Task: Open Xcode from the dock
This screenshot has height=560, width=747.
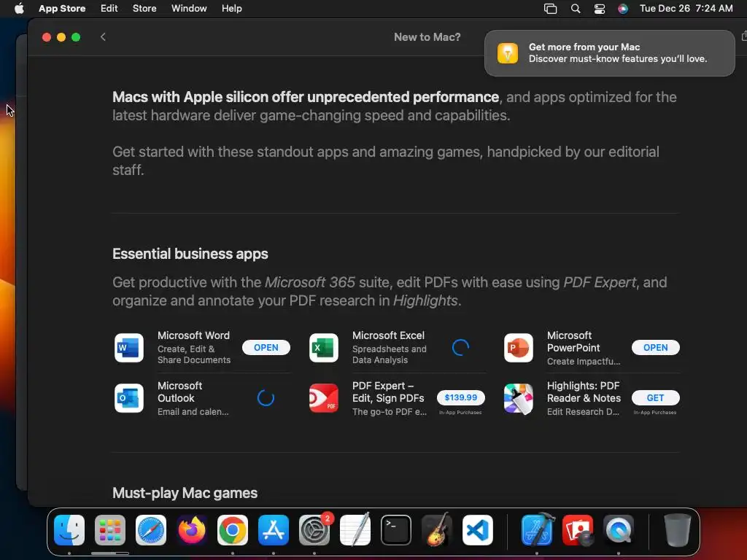Action: tap(537, 530)
